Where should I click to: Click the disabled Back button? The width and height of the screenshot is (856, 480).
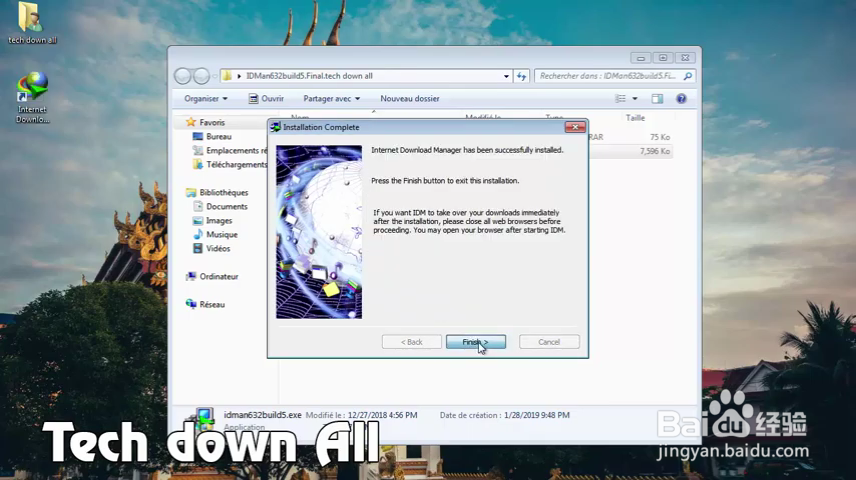412,342
